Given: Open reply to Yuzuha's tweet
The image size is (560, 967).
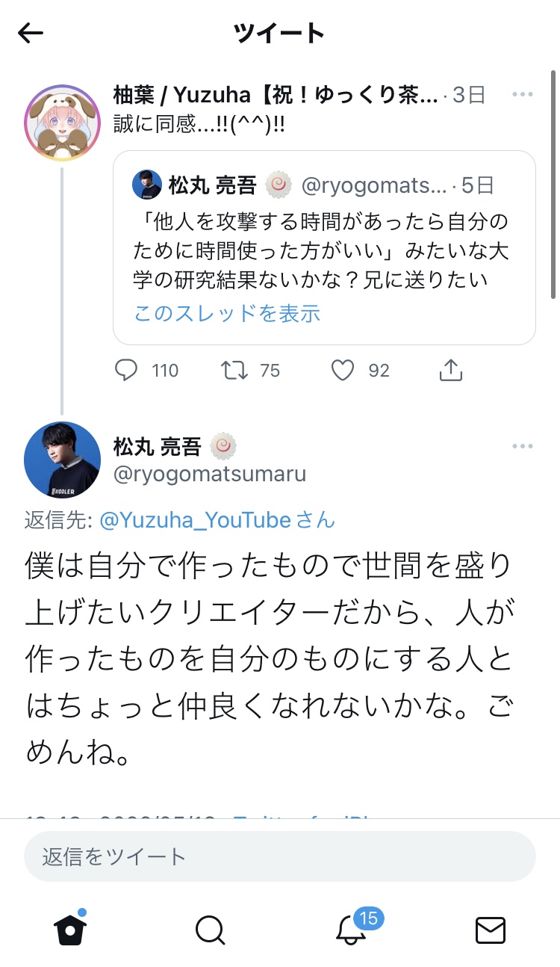Looking at the screenshot, I should (x=127, y=371).
